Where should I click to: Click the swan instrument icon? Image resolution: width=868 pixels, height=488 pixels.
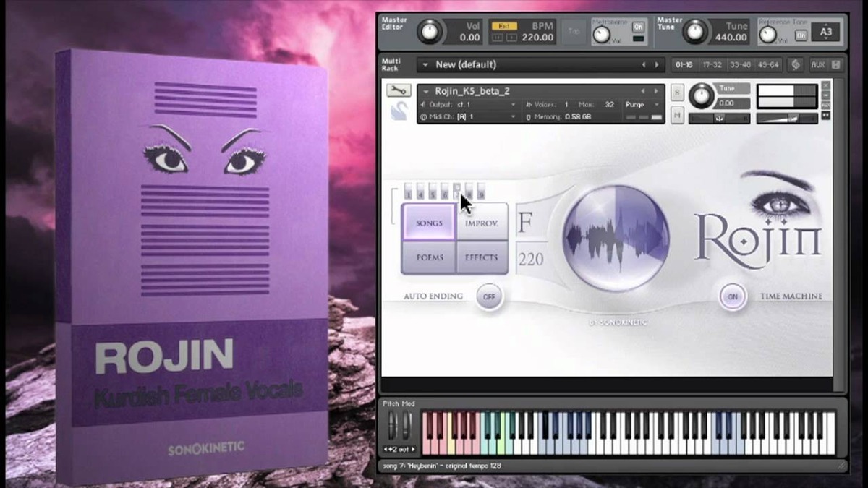[399, 110]
